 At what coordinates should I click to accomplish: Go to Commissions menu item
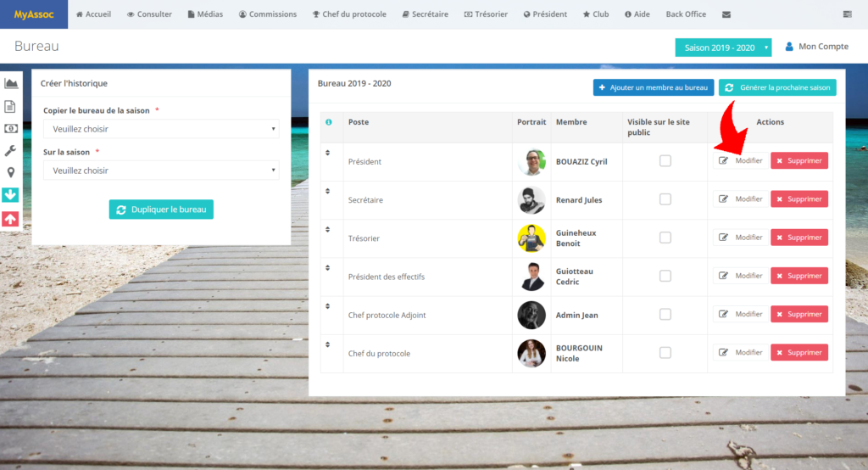[x=268, y=14]
